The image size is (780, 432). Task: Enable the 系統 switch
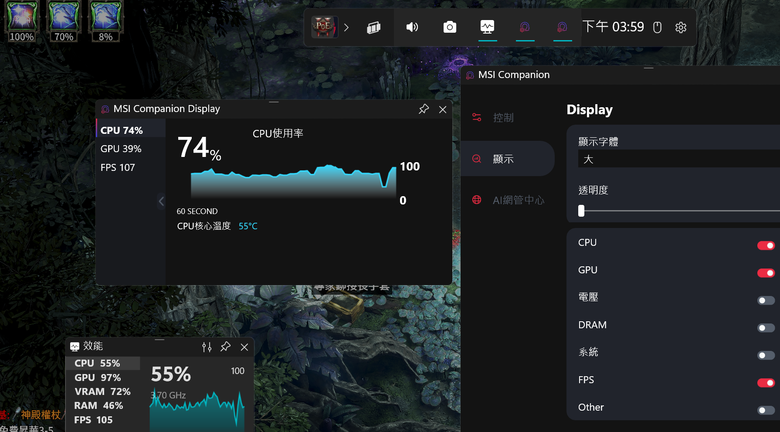[766, 355]
